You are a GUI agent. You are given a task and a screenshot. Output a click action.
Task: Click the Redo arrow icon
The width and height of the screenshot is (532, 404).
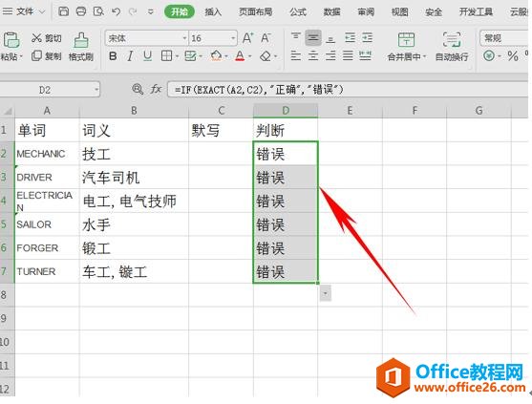click(x=133, y=11)
